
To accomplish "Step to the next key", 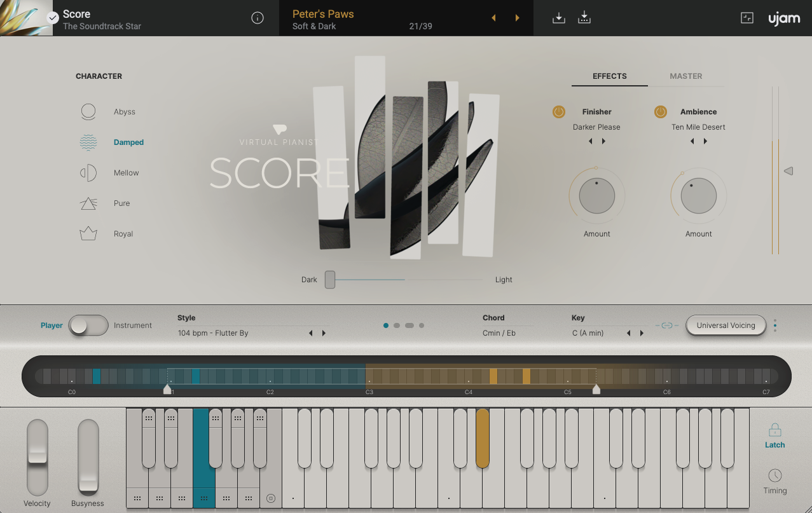I will click(642, 333).
